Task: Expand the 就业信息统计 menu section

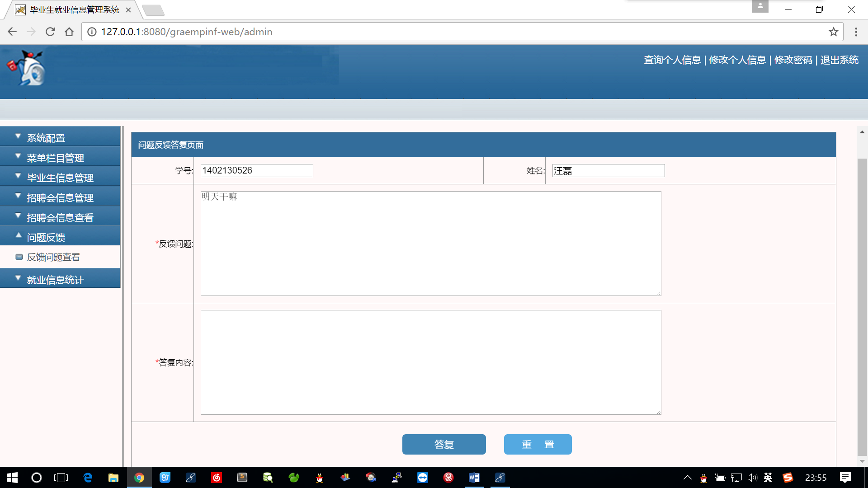Action: 55,280
